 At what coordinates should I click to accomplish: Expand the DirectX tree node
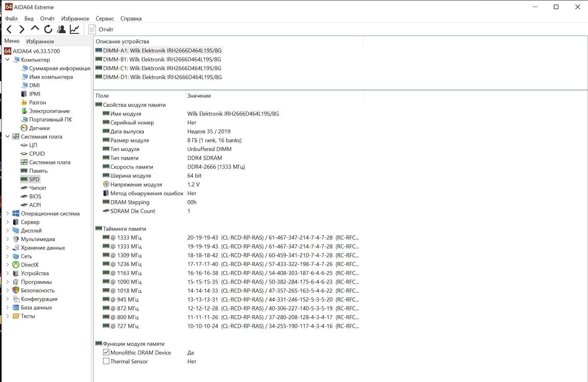point(8,265)
